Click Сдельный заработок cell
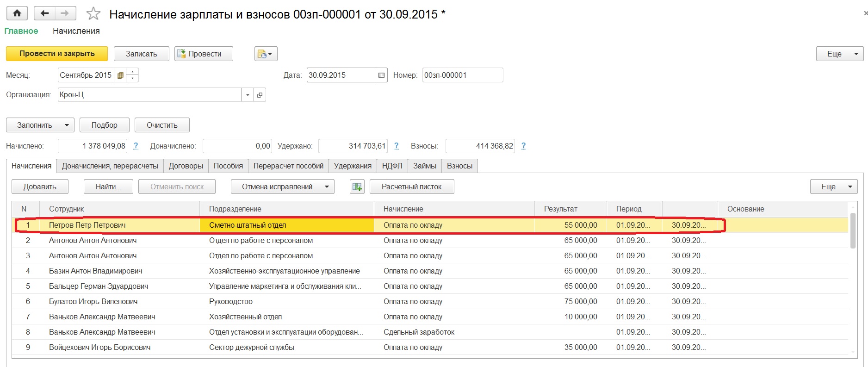Image resolution: width=868 pixels, height=367 pixels. (x=454, y=332)
